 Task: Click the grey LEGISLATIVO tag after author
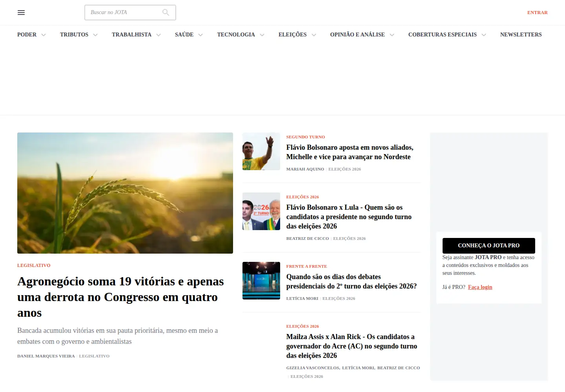click(x=94, y=356)
